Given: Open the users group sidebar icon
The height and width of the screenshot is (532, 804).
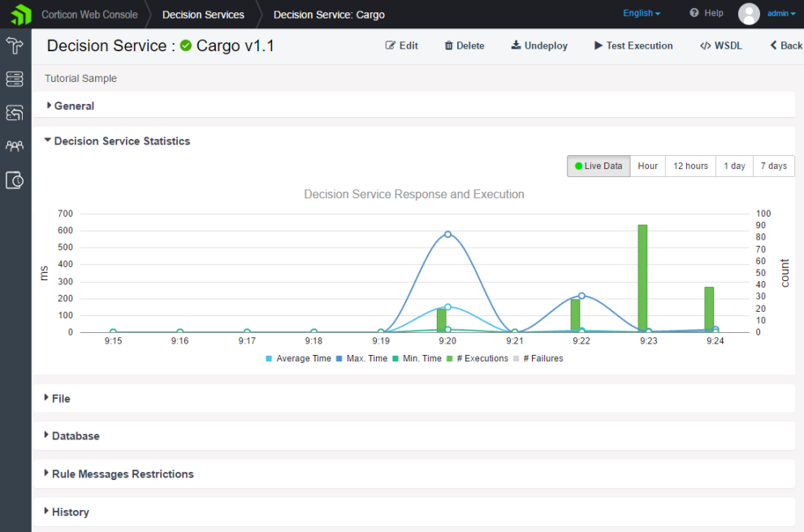Looking at the screenshot, I should click(x=15, y=146).
